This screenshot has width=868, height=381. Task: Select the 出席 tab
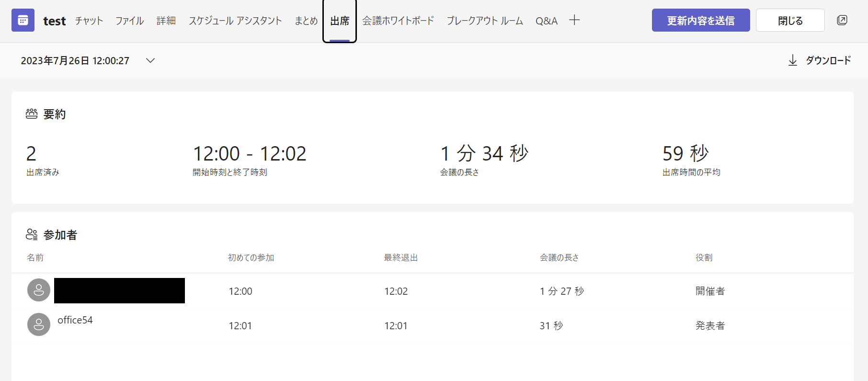[x=340, y=21]
